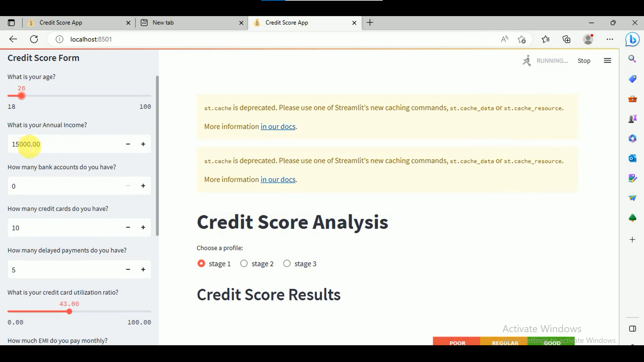This screenshot has height=362, width=644.
Task: Click the Streamlit running indicator icon
Action: 527,61
